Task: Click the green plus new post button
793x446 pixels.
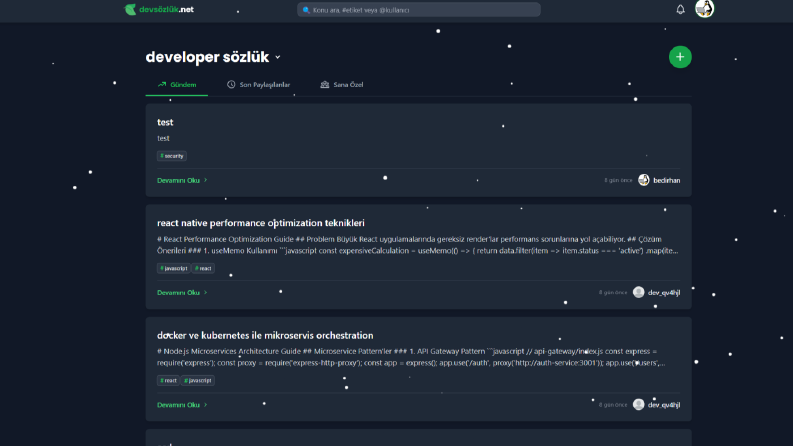Action: click(680, 57)
